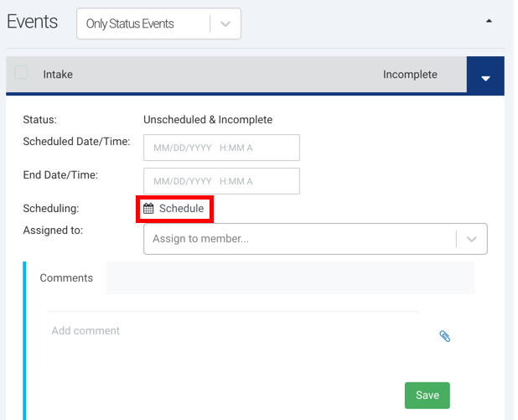
Task: Click the Intake event title
Action: point(58,75)
